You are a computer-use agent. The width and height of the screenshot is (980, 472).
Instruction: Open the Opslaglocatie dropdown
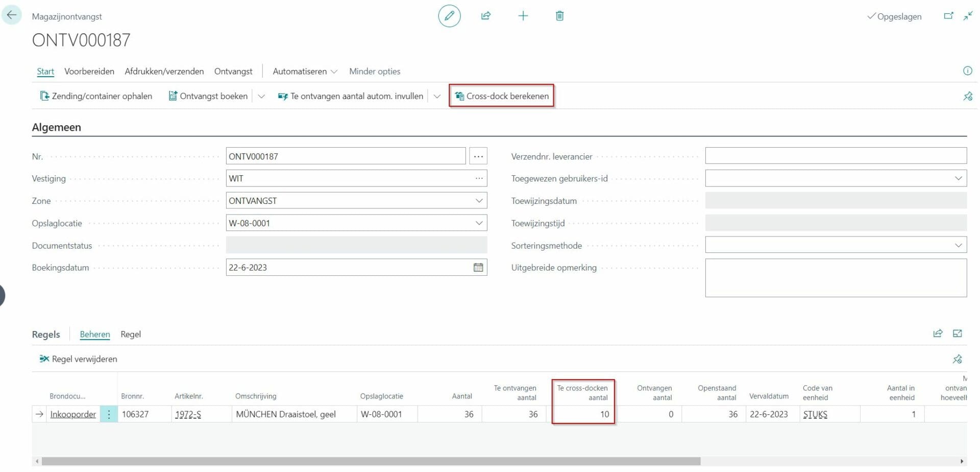(x=479, y=223)
